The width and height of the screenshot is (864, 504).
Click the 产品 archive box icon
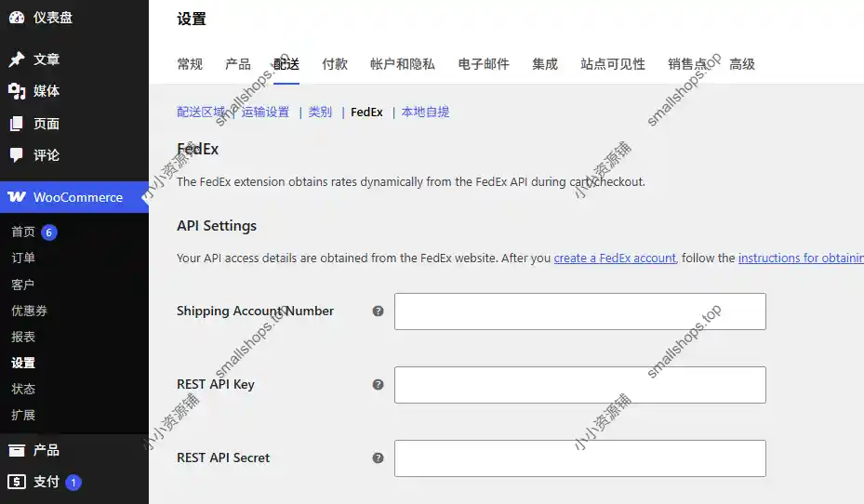tap(17, 450)
